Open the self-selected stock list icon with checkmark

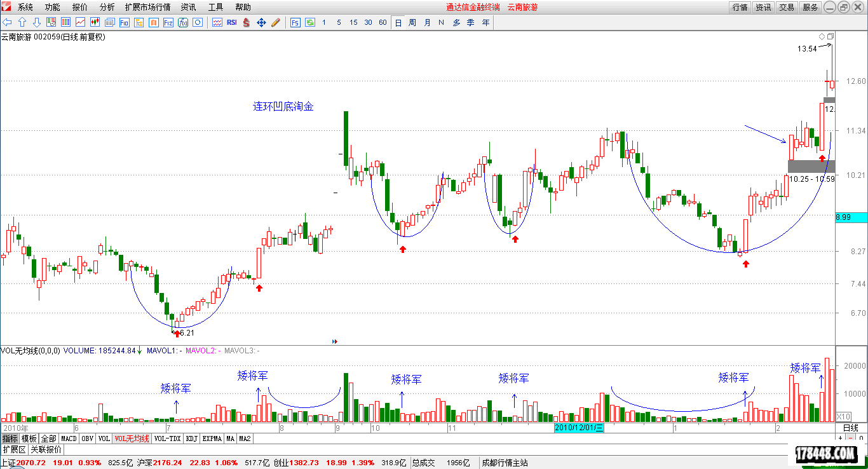[51, 22]
